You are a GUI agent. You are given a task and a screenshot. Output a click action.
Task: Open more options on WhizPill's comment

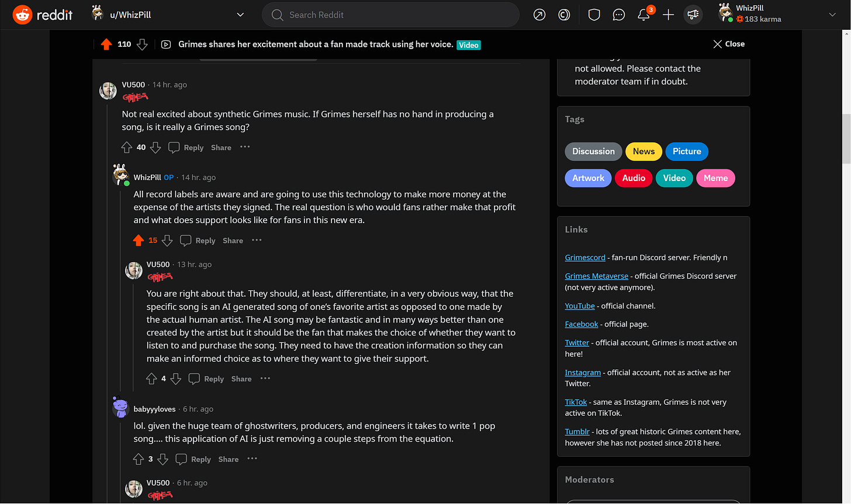257,240
